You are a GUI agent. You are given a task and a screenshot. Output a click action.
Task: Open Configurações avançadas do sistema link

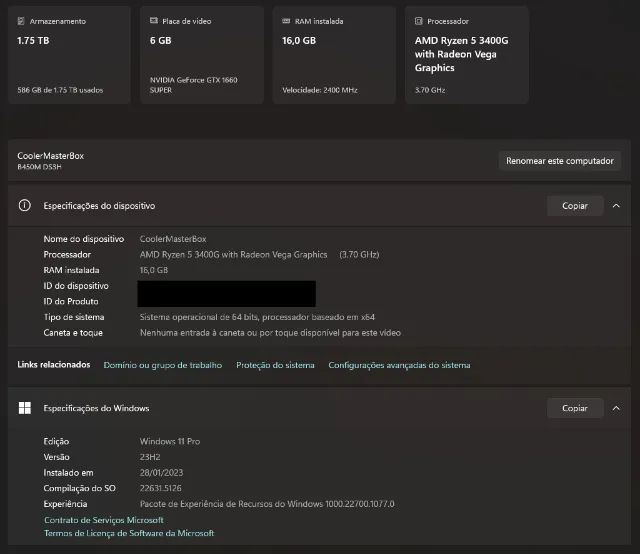(399, 365)
